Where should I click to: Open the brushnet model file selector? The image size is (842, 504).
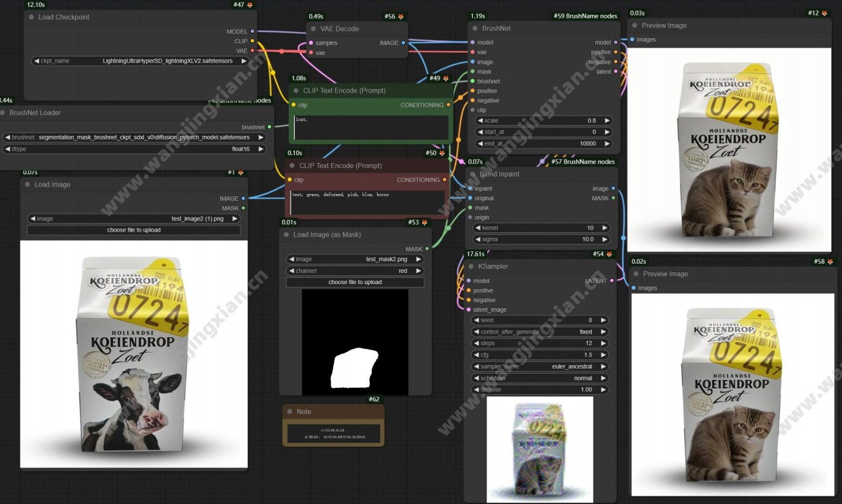(x=134, y=137)
